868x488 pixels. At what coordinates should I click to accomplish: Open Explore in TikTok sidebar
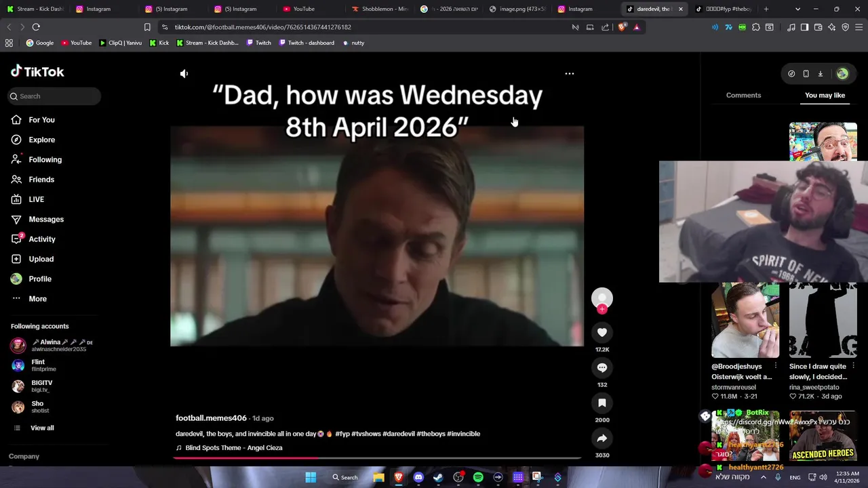[x=41, y=140]
